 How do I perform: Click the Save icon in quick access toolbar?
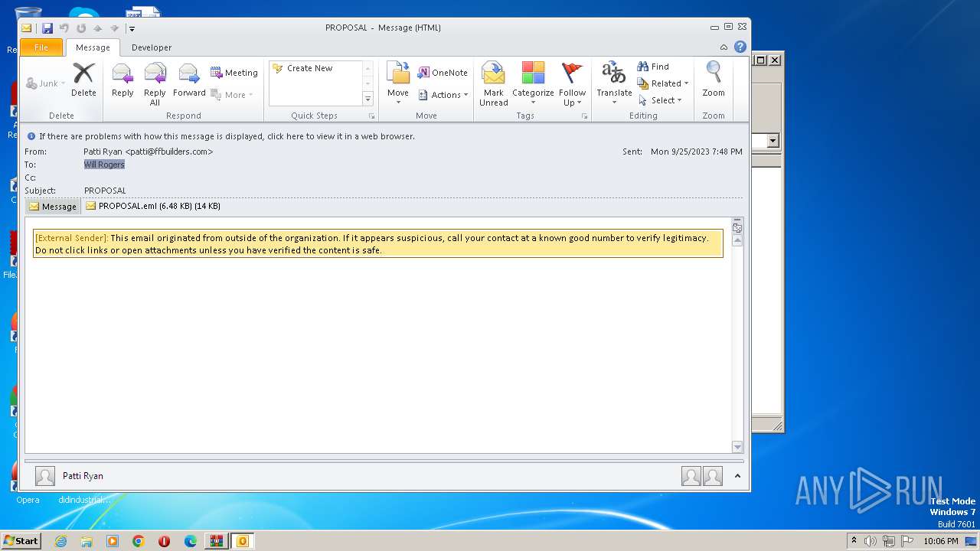tap(47, 28)
